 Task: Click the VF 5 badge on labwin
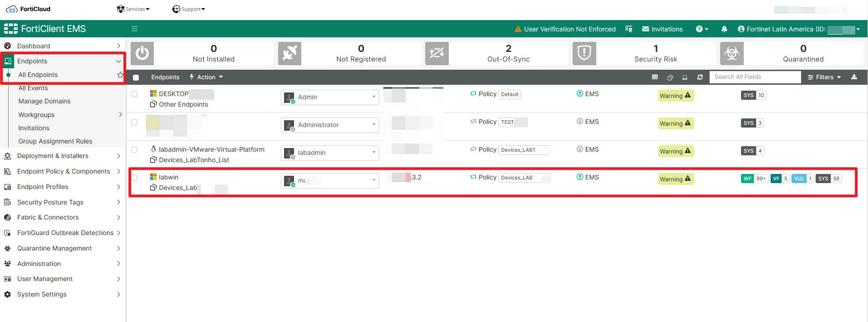(x=780, y=179)
